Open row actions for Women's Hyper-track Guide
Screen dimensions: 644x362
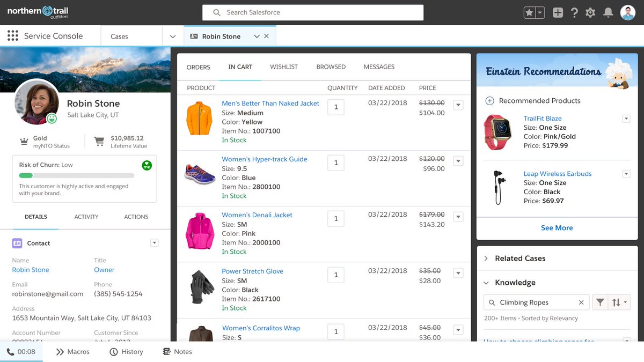458,161
